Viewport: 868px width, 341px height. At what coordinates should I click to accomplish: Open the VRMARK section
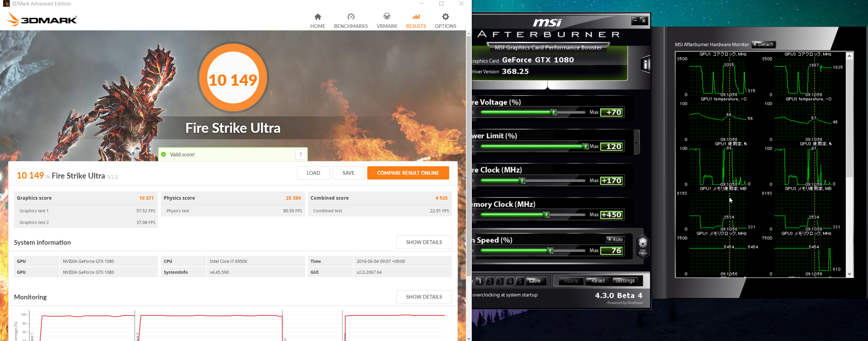tap(387, 21)
